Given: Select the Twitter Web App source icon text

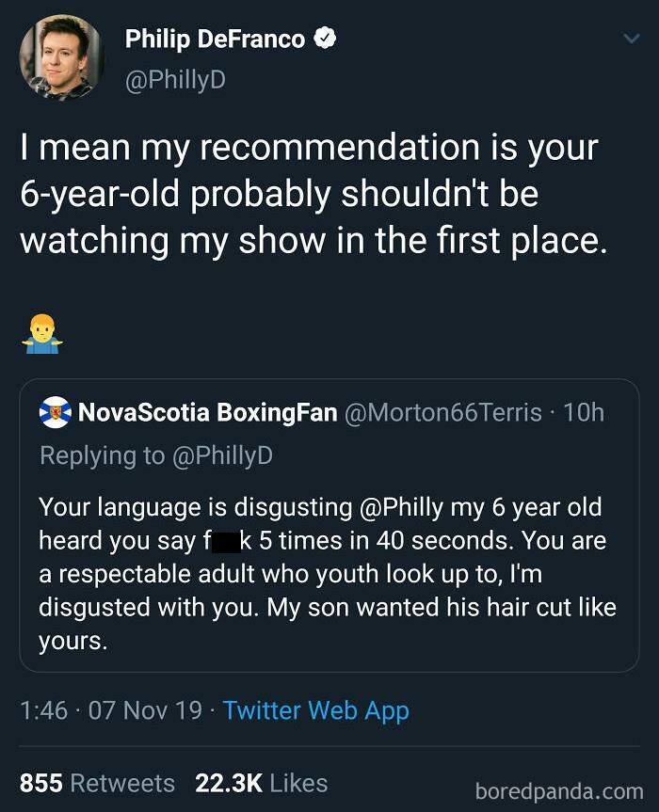Looking at the screenshot, I should click(313, 710).
